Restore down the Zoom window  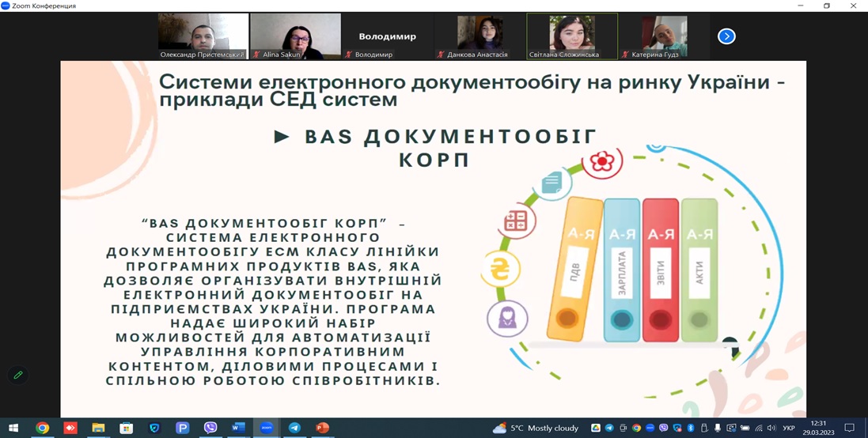[x=827, y=6]
